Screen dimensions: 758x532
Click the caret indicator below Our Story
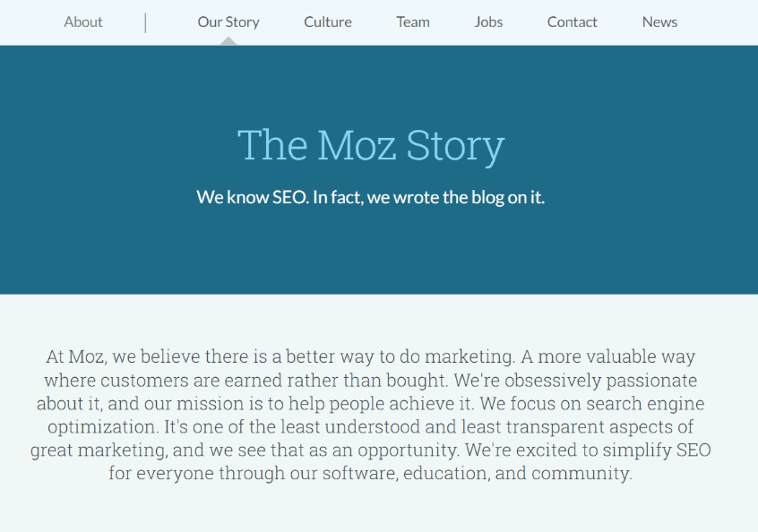[228, 40]
